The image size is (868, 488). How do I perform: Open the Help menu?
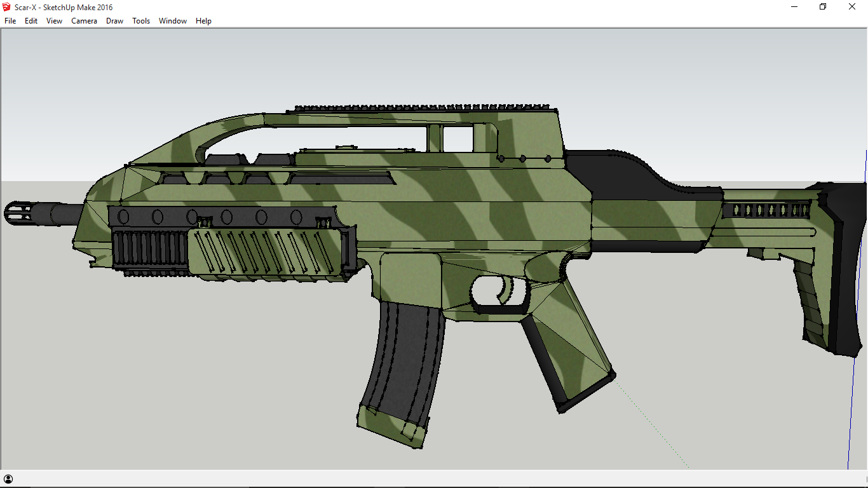(x=203, y=21)
